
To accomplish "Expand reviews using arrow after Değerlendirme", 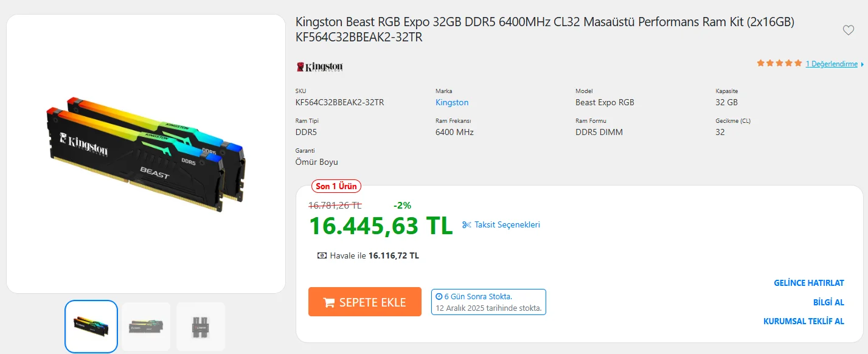I will (862, 64).
